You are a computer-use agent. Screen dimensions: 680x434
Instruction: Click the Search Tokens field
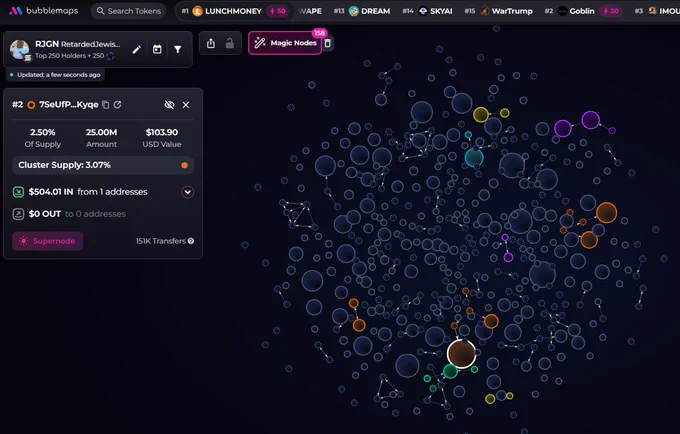pyautogui.click(x=129, y=11)
